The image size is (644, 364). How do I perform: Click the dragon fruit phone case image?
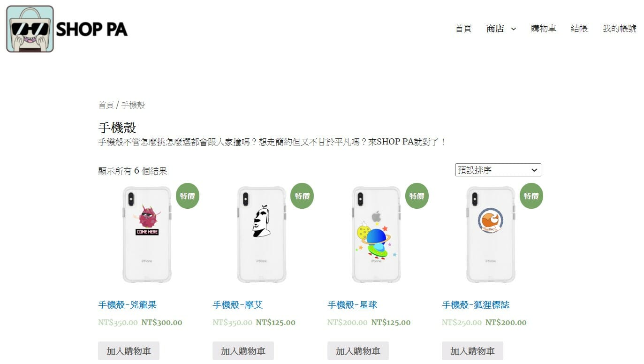tap(147, 235)
